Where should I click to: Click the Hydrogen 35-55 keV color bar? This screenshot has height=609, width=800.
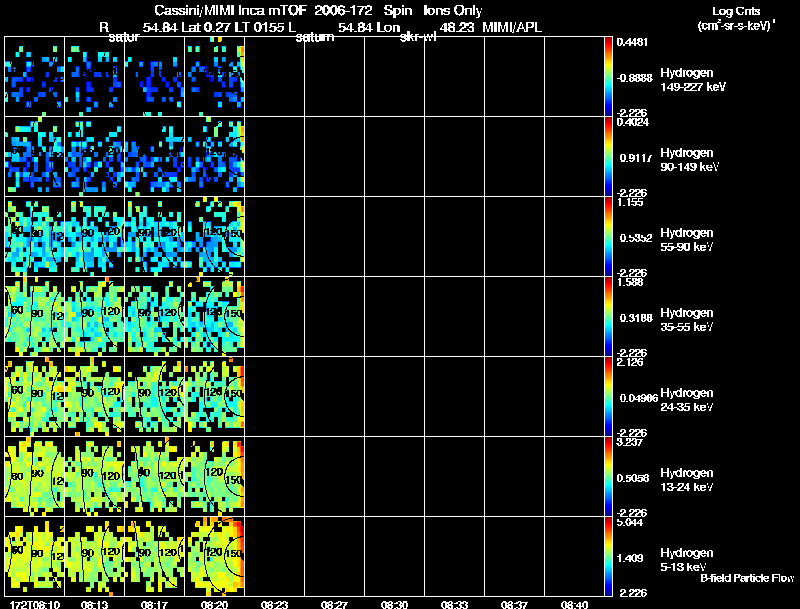click(609, 316)
